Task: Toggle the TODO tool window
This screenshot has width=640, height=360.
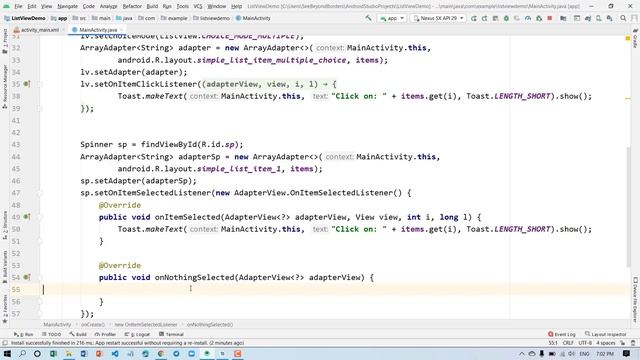Action: 51,334
